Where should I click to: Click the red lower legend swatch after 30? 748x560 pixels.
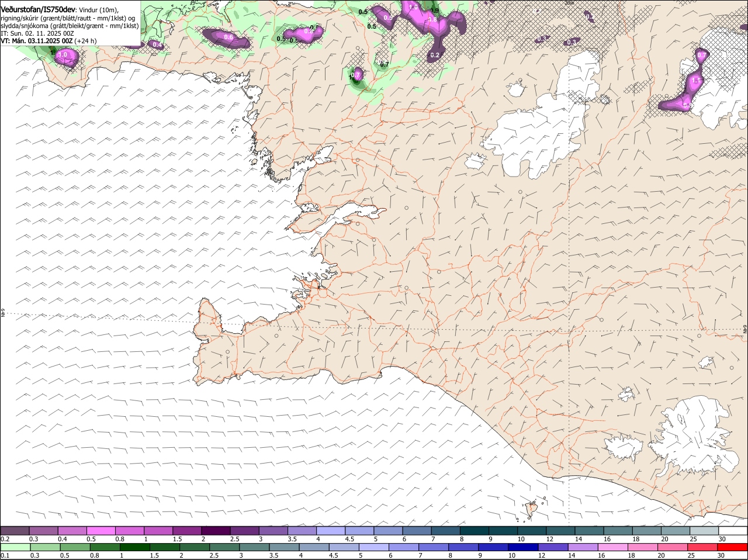click(x=732, y=547)
